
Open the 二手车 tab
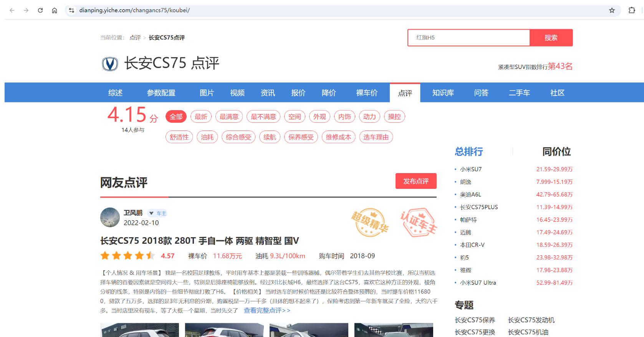pos(519,93)
